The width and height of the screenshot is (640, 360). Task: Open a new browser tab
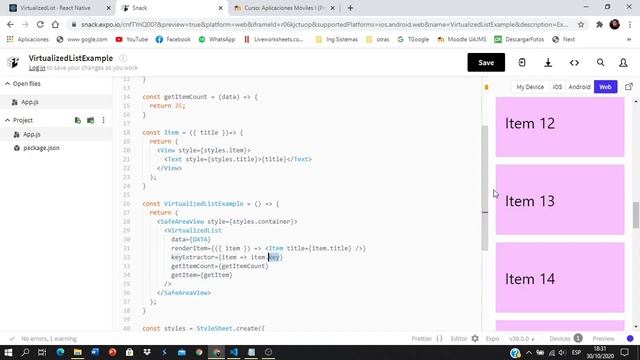pyautogui.click(x=350, y=8)
